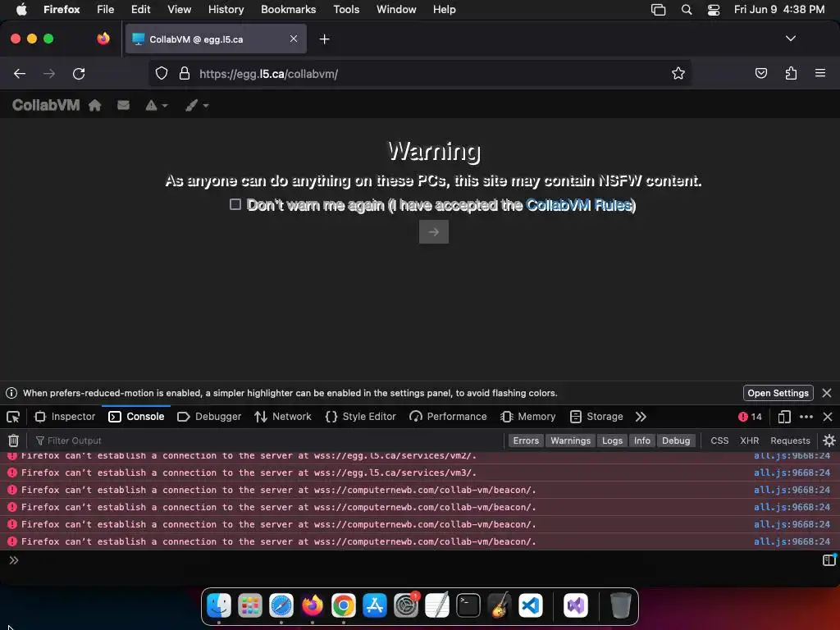Switch to the Inspector devtools tab
840x630 pixels.
65,417
